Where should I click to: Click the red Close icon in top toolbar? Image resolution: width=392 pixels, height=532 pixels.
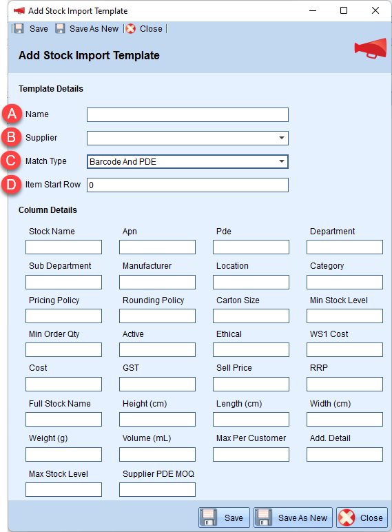[x=131, y=29]
